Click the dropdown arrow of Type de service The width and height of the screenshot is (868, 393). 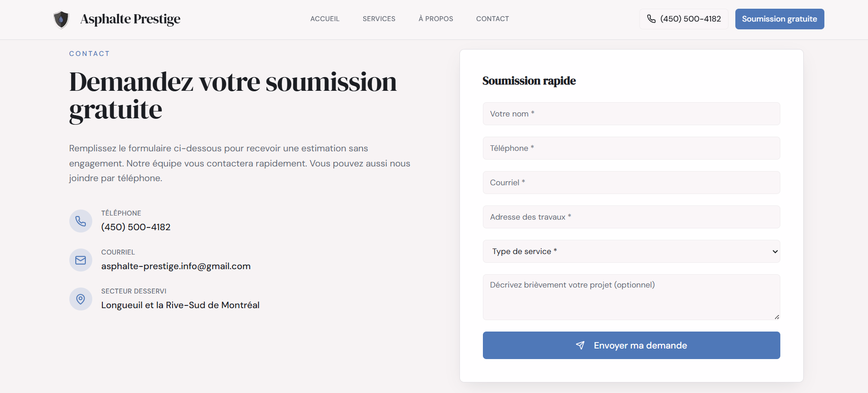(x=775, y=251)
